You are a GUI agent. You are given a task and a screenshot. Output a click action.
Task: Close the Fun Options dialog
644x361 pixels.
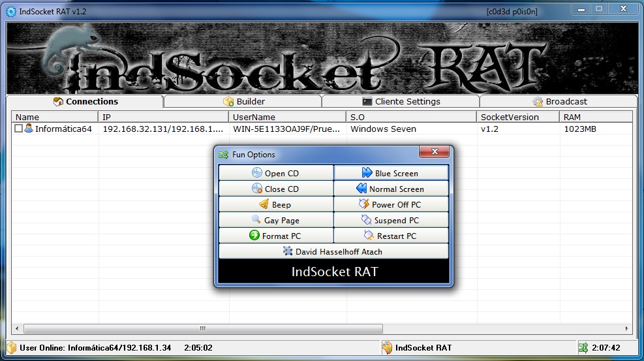(x=434, y=151)
